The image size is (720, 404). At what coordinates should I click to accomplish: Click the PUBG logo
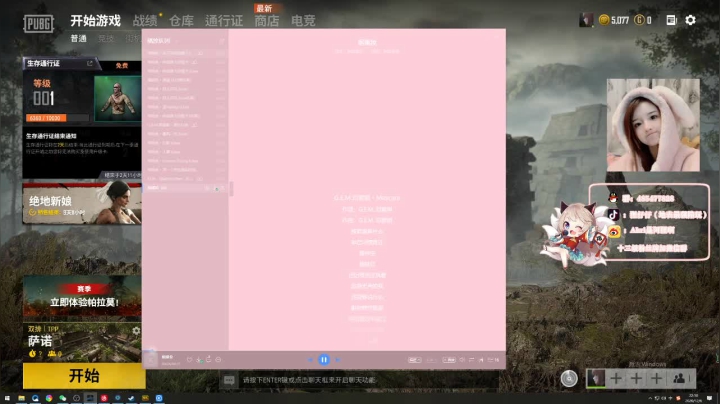coord(39,23)
